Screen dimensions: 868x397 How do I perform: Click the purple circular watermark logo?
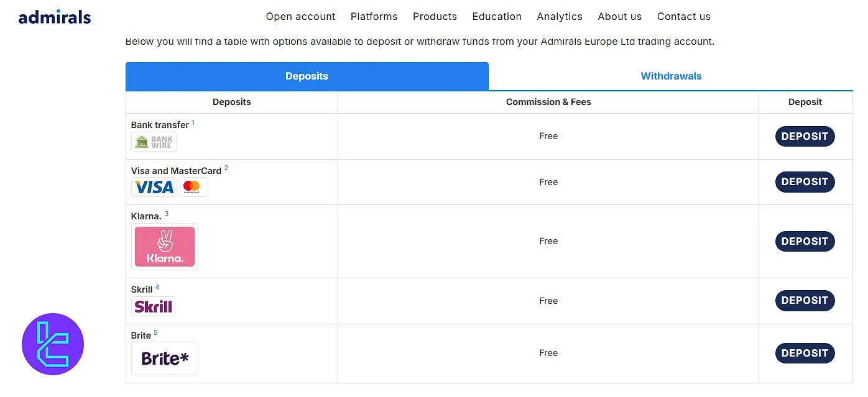tap(53, 344)
